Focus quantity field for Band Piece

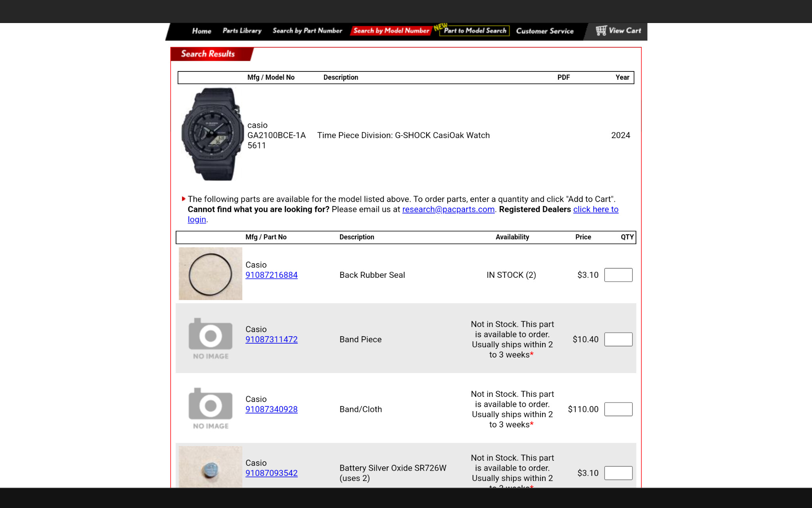618,339
